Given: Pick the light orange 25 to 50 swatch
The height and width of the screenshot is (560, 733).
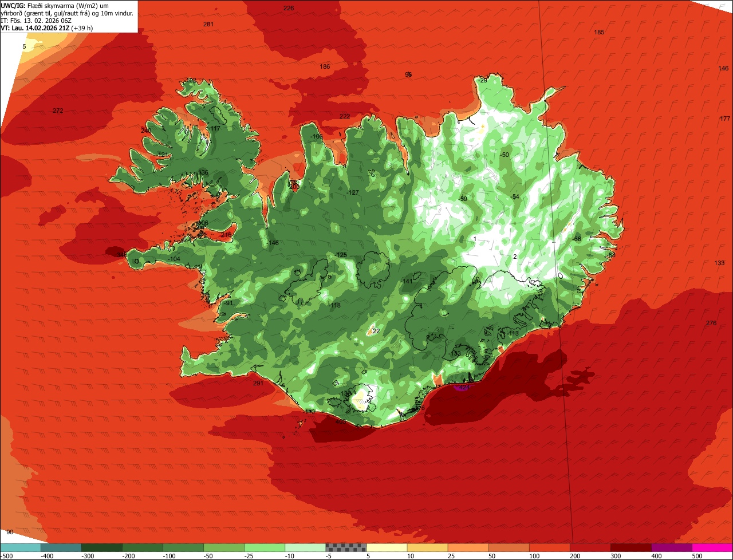Looking at the screenshot, I should tap(468, 547).
